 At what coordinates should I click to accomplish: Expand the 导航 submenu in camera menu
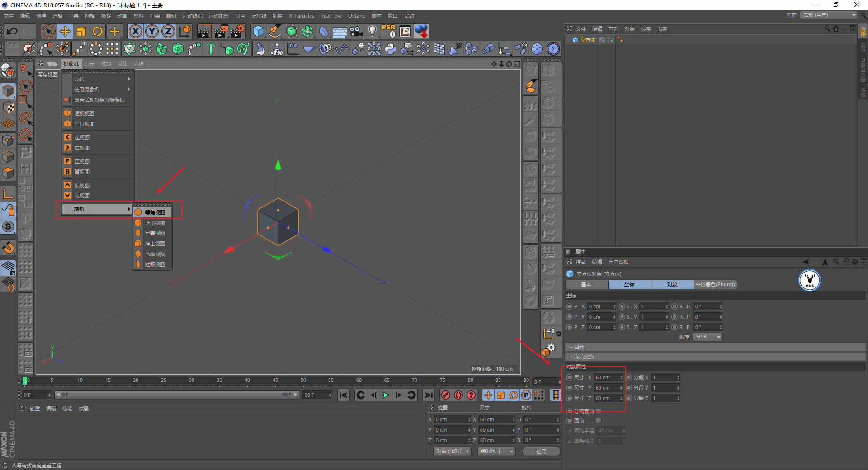point(98,79)
